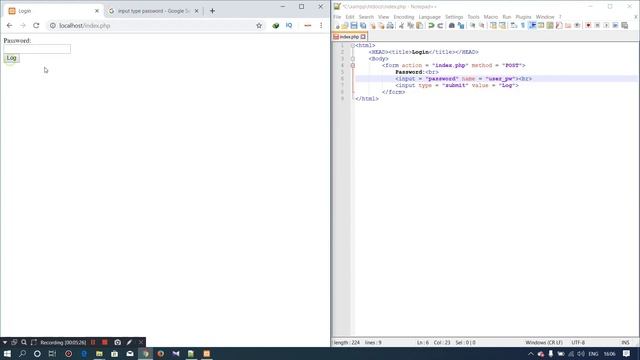This screenshot has height=360, width=640.
Task: Click the Open file icon in Notepad++
Action: [x=345, y=26]
